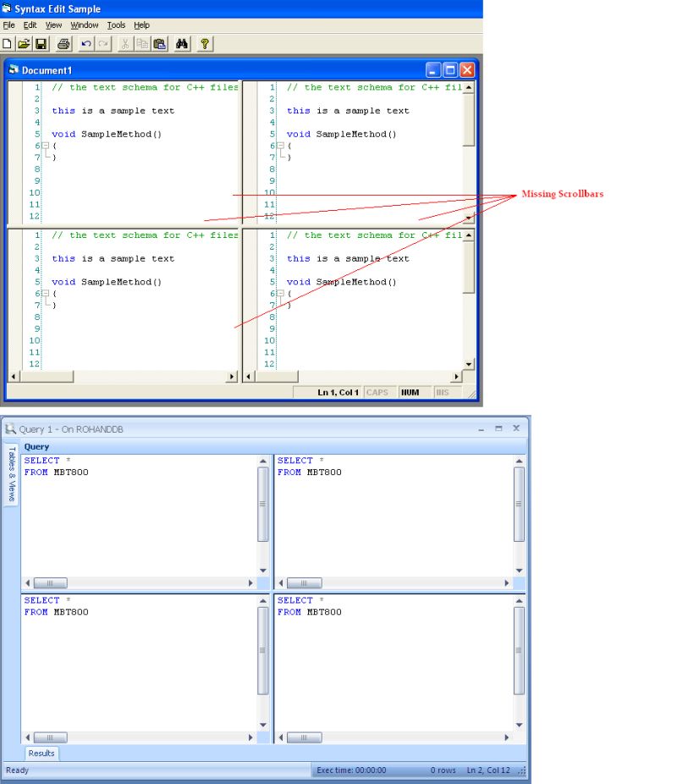Click the Find binoculars icon
Image resolution: width=677 pixels, height=784 pixels.
(182, 44)
